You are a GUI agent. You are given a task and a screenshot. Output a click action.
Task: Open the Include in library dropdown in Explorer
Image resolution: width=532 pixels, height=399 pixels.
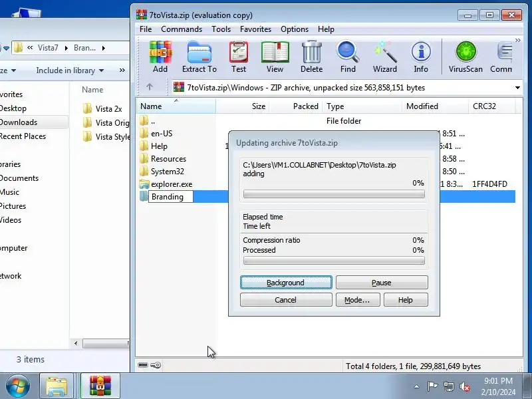70,70
